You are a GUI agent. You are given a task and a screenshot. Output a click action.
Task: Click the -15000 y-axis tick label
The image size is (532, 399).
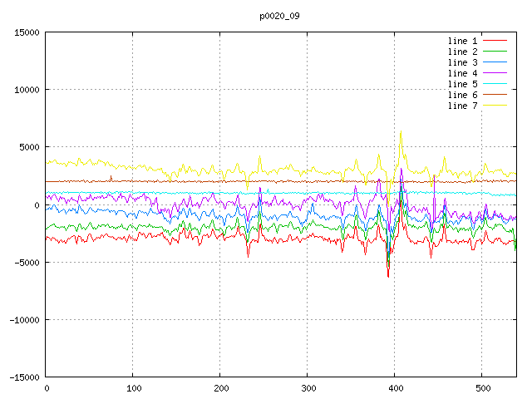(24, 377)
